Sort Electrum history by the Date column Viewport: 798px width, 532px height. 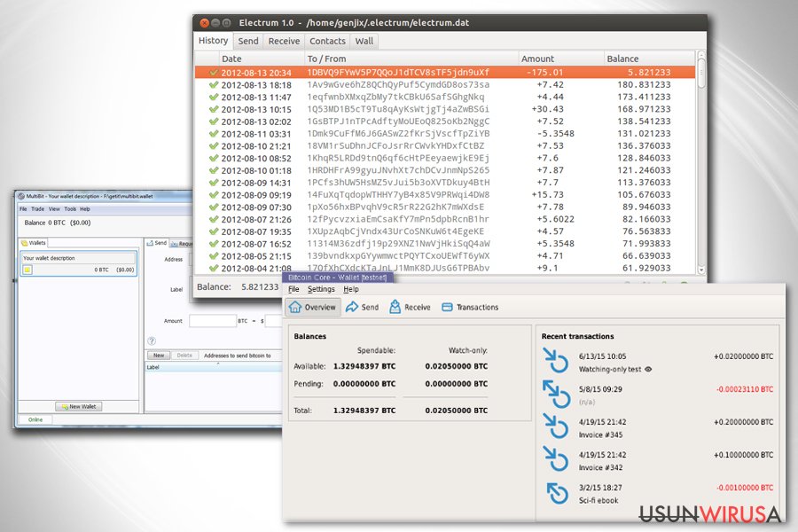[x=262, y=59]
